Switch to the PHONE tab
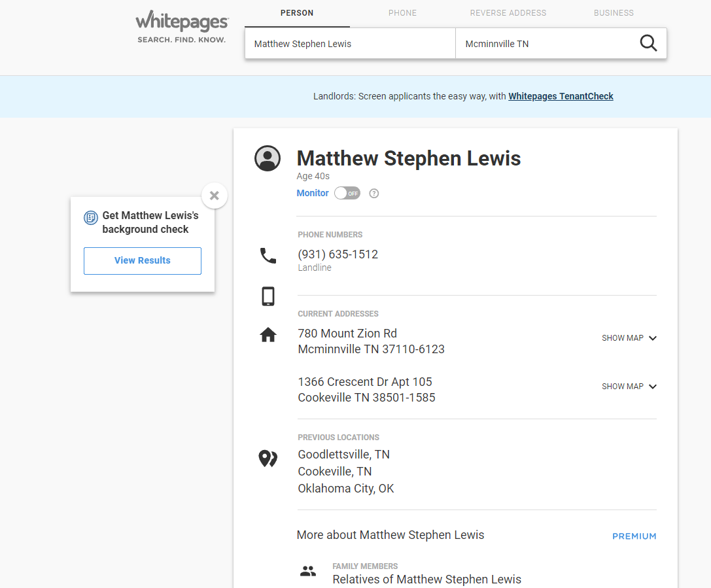 (402, 13)
